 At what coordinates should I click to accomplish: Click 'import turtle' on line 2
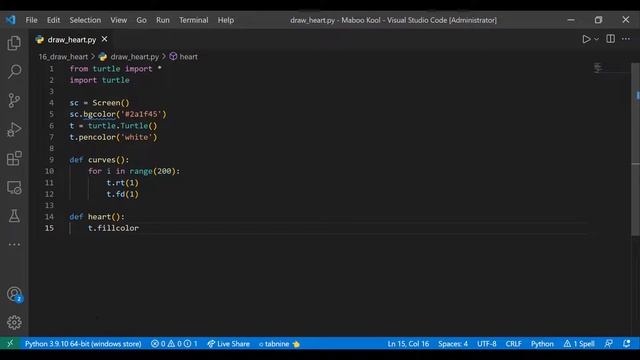coord(99,80)
